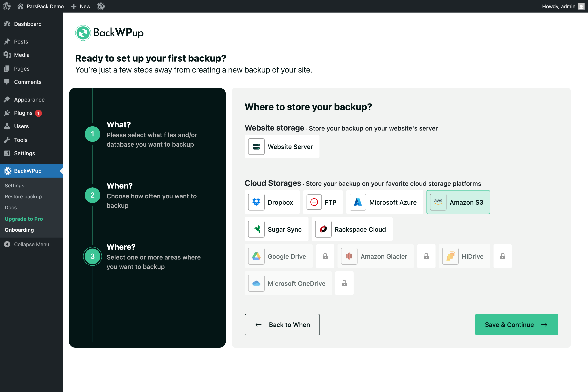Open the Docs submenu link
Viewport: 588px width, 392px height.
pyautogui.click(x=11, y=208)
